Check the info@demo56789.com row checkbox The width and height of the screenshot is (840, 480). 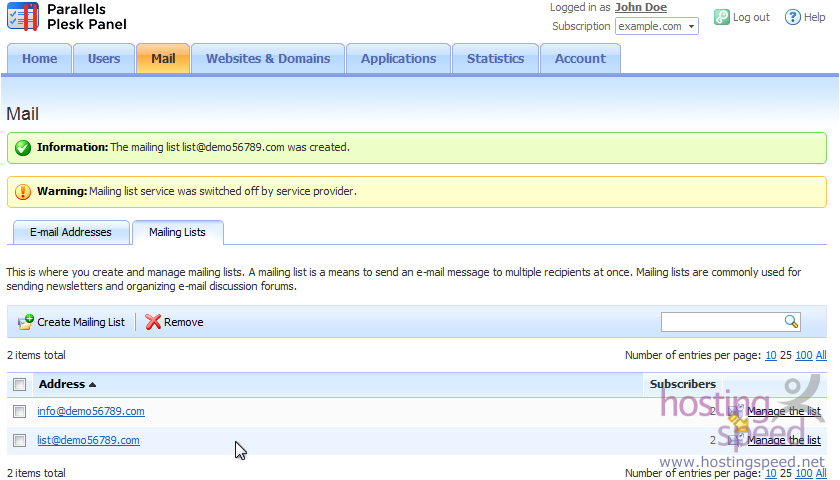[x=19, y=411]
